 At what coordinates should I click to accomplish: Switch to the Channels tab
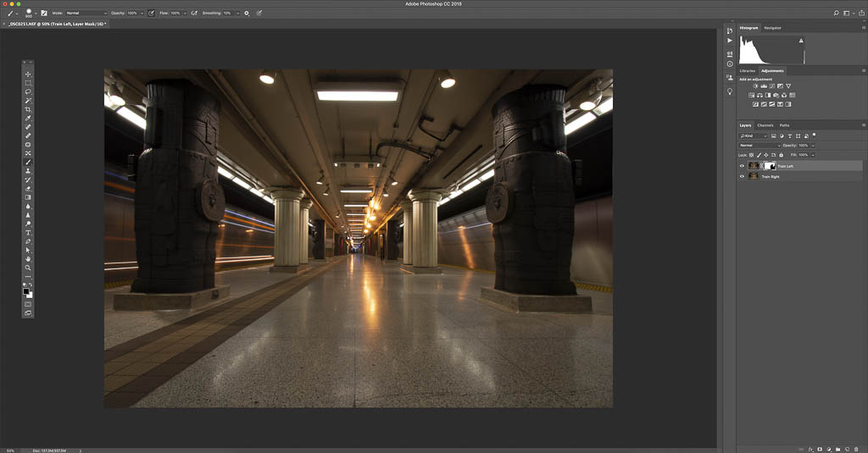(x=765, y=125)
